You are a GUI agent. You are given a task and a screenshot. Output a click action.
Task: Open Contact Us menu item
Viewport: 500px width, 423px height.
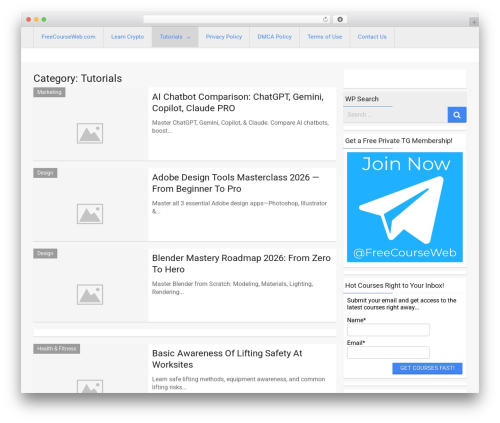pos(372,37)
